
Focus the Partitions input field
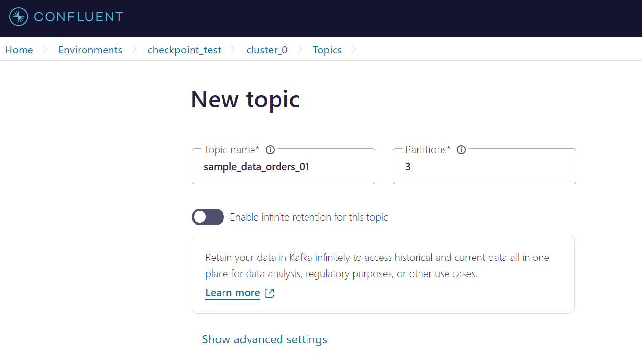(484, 166)
